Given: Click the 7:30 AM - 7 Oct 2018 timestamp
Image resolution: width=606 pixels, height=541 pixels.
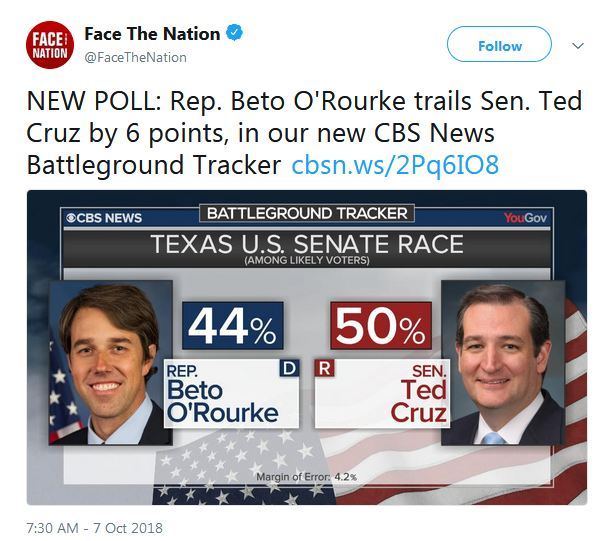Looking at the screenshot, I should tap(96, 527).
